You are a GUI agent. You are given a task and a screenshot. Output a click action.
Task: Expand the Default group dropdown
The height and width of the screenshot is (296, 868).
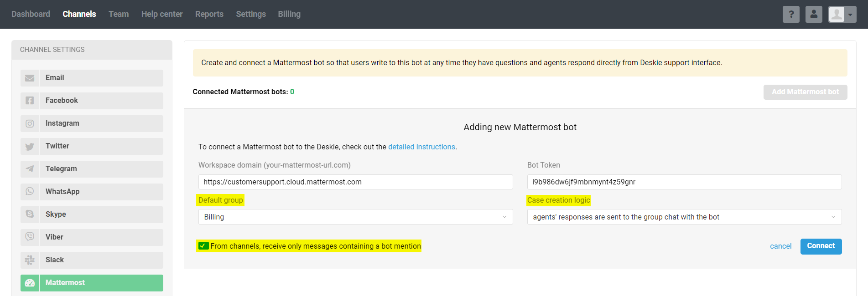pyautogui.click(x=355, y=217)
